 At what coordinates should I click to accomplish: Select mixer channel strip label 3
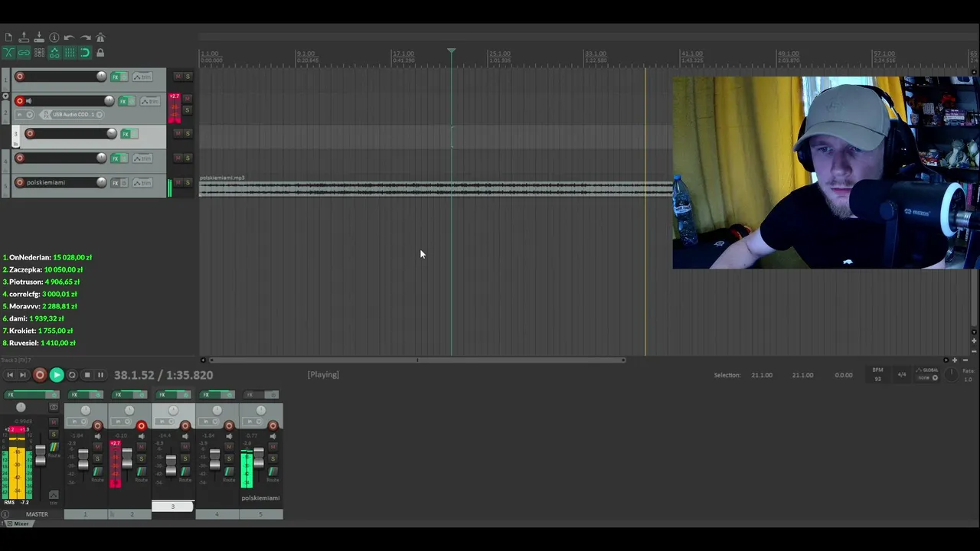tap(173, 506)
